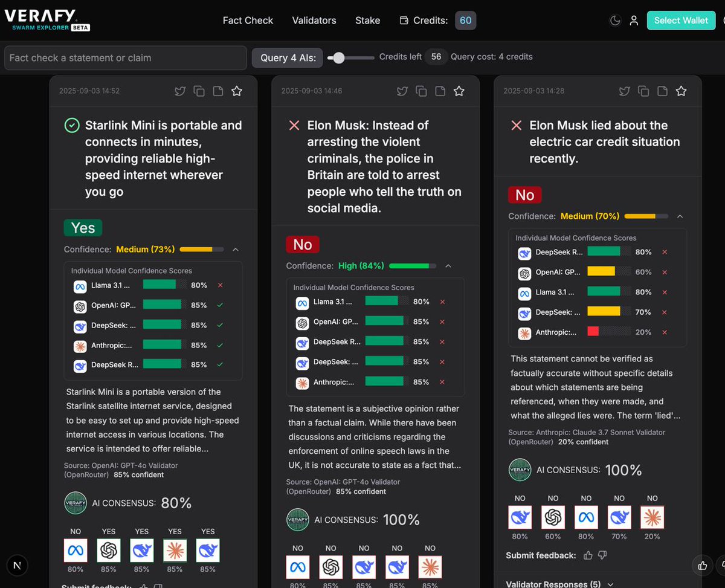The image size is (725, 588).
Task: Copy the British police fact check
Action: [x=421, y=91]
